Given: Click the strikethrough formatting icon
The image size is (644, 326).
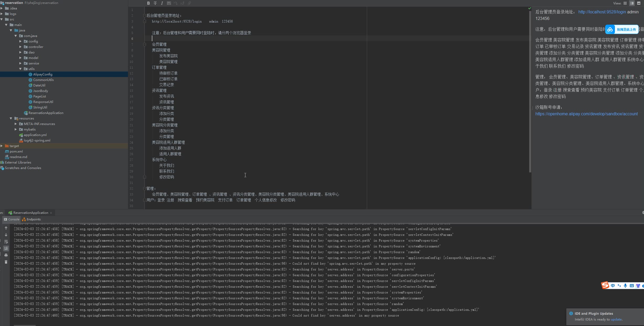Looking at the screenshot, I should click(x=155, y=3).
